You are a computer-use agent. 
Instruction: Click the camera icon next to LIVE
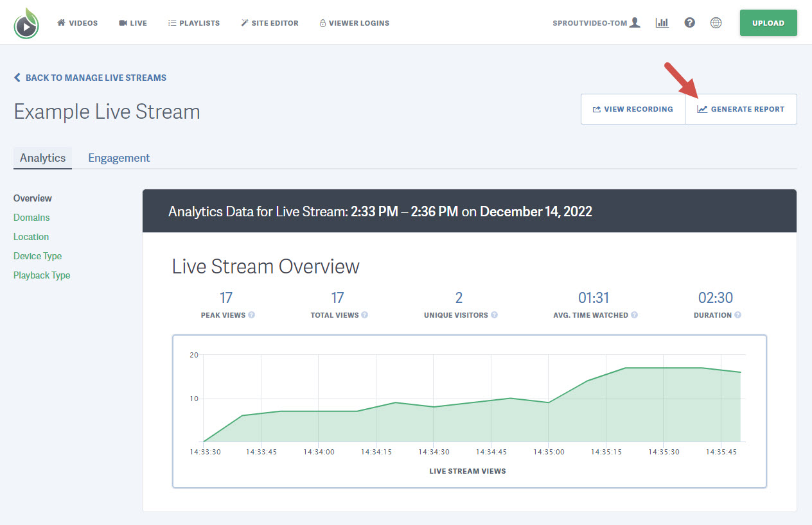coord(122,22)
